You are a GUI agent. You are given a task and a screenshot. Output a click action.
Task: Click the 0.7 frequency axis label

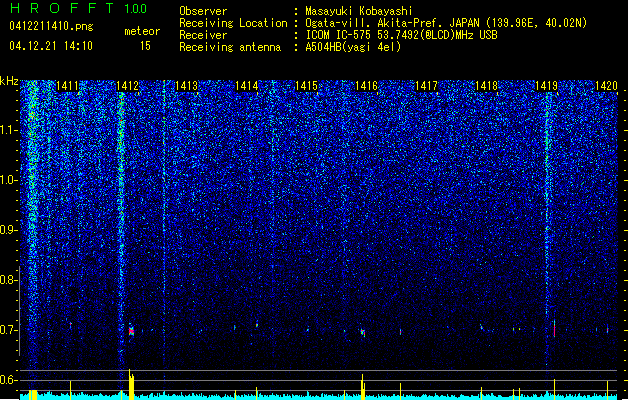[9, 330]
